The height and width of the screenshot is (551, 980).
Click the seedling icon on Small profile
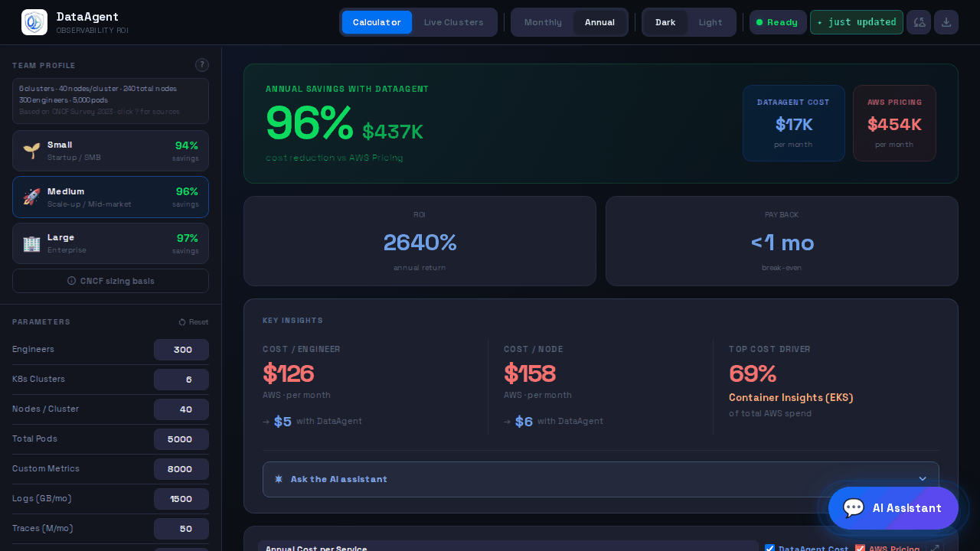pyautogui.click(x=31, y=150)
